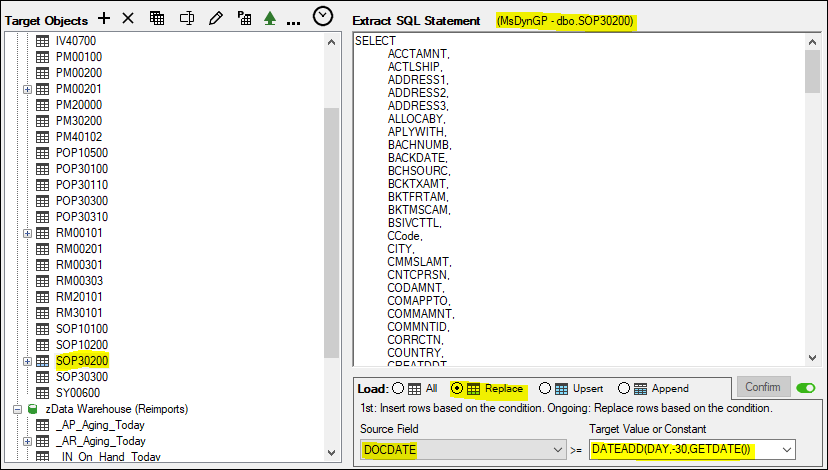
Task: Click the SQL statement vertical scrollbar
Action: tap(812, 200)
